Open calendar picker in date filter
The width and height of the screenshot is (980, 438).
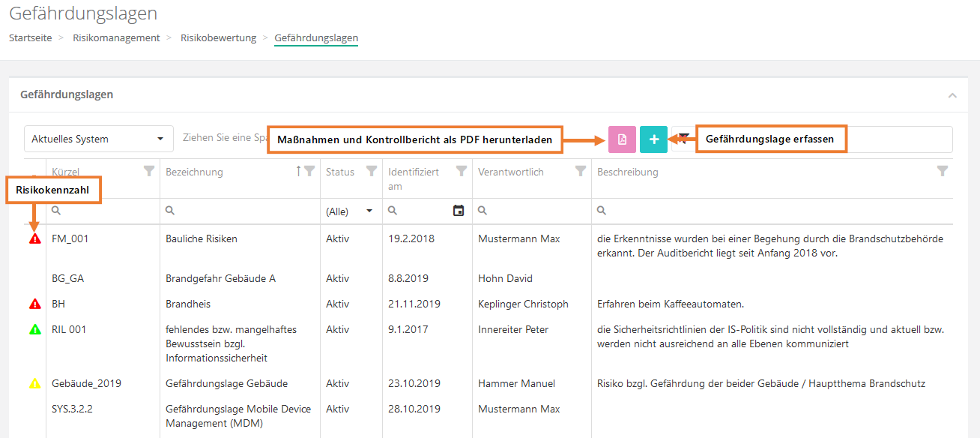coord(459,211)
